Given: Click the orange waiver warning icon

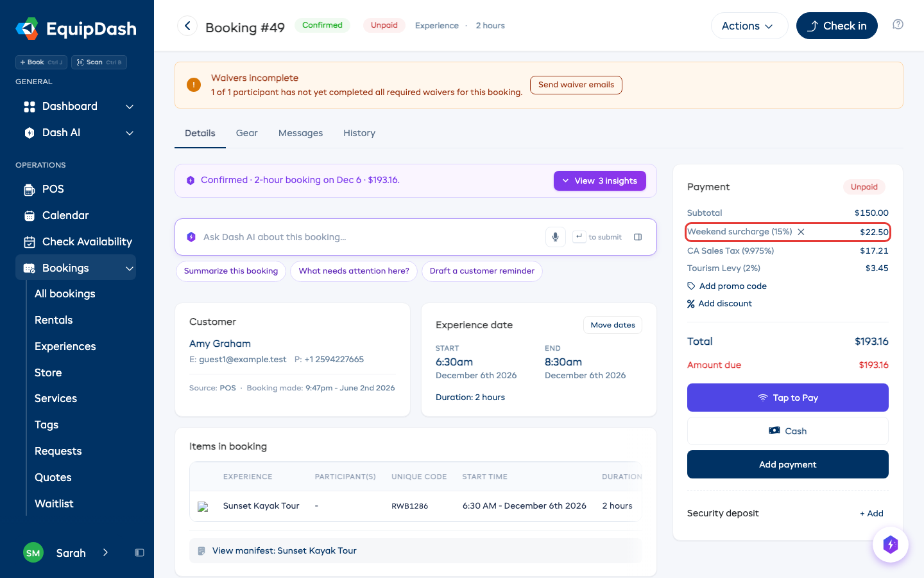Looking at the screenshot, I should (194, 85).
